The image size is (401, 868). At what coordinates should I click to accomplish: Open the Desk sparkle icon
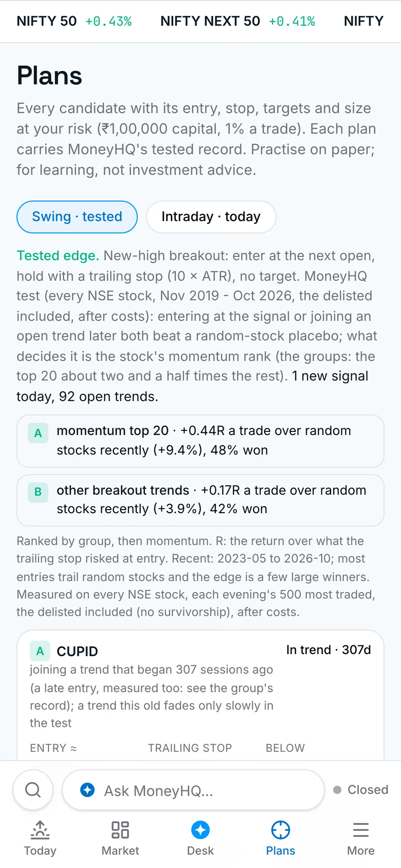pos(200,830)
